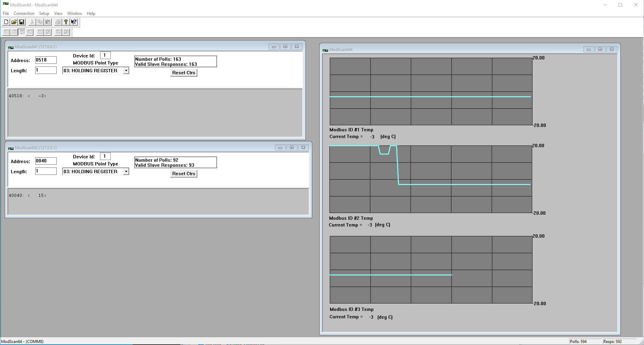
Task: Open the Window menu
Action: coord(75,14)
